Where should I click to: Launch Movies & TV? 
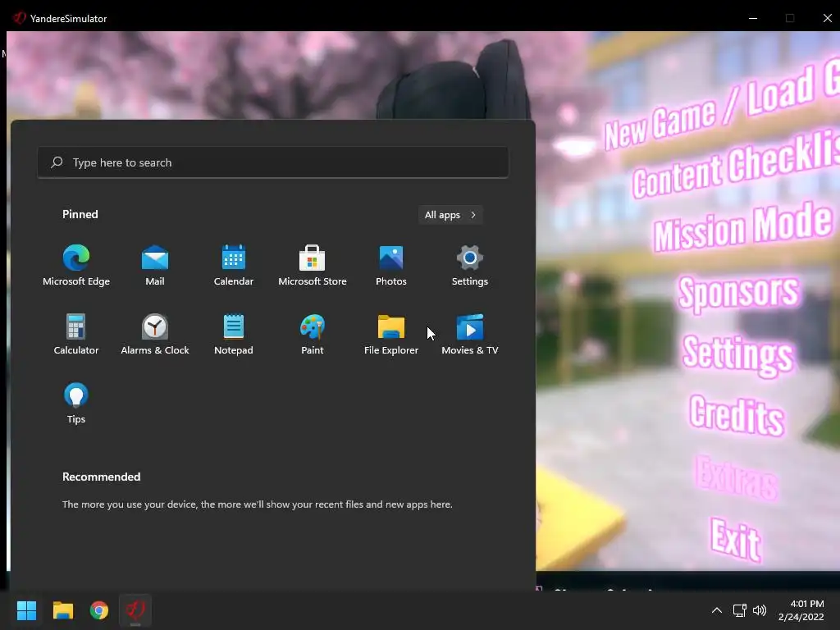click(470, 335)
